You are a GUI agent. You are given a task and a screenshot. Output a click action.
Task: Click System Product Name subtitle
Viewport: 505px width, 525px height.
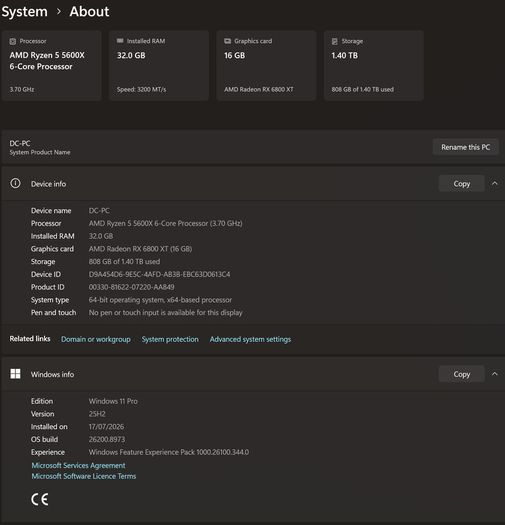(40, 152)
